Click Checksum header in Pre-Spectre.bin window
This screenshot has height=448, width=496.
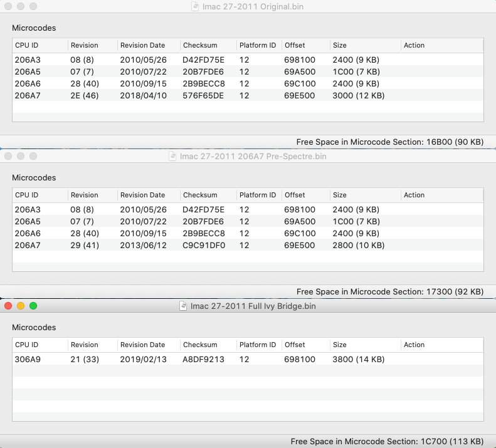click(x=208, y=195)
